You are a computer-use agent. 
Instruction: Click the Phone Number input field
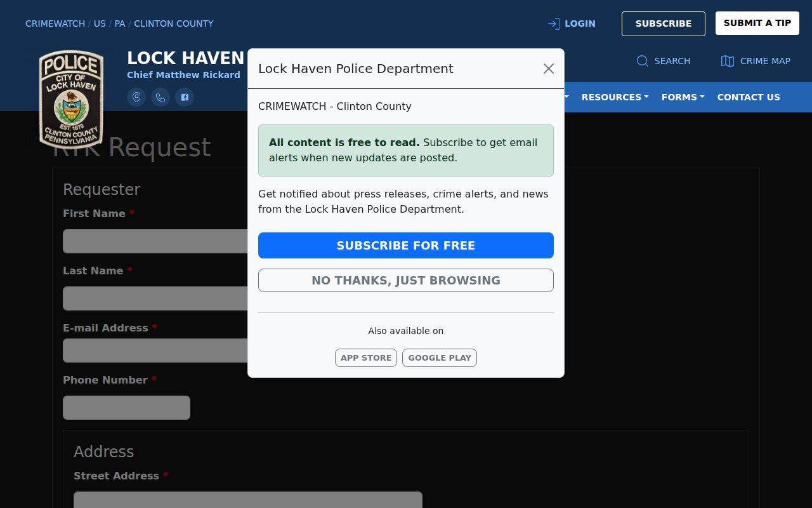[126, 408]
